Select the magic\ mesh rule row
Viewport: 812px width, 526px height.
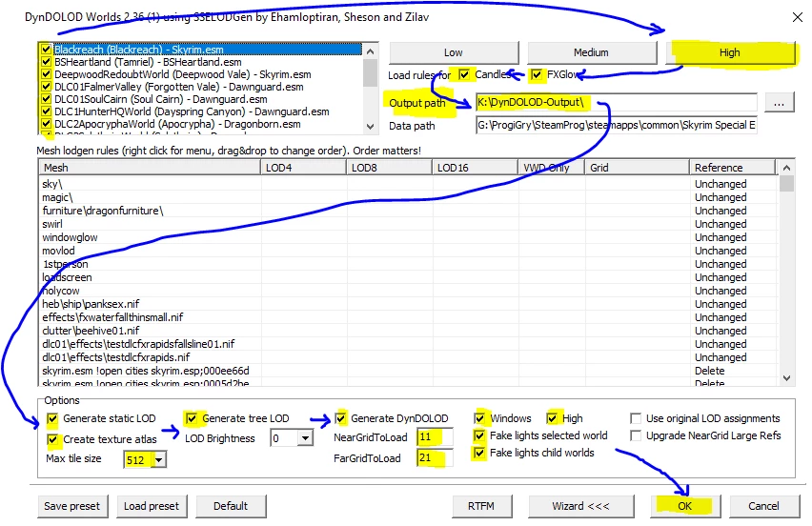(409, 198)
